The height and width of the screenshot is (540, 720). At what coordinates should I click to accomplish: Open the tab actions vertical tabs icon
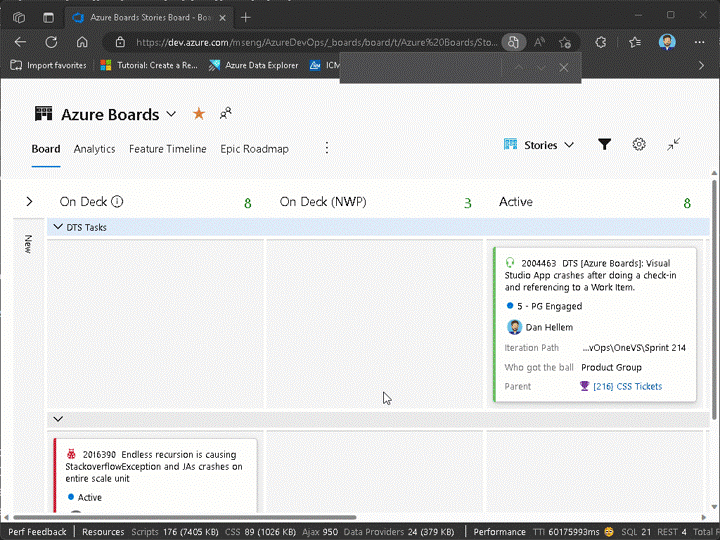point(48,17)
